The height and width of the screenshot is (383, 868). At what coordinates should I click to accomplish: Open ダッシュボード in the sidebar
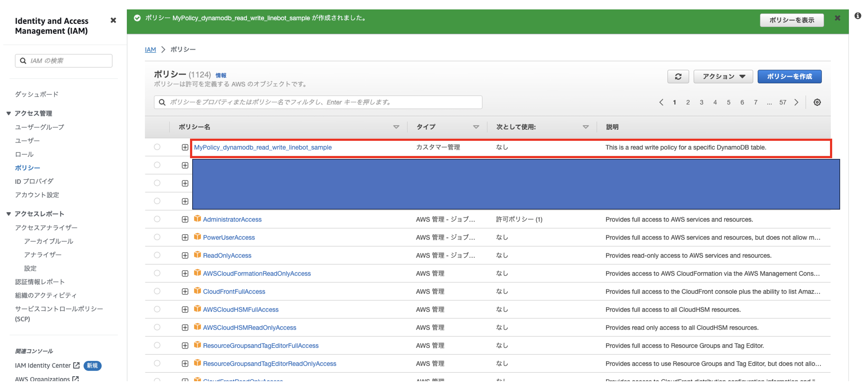click(37, 94)
